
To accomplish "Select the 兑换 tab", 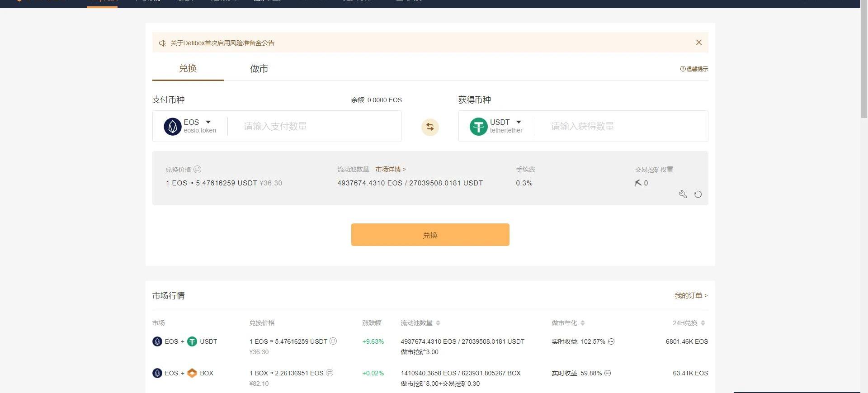I will (188, 69).
